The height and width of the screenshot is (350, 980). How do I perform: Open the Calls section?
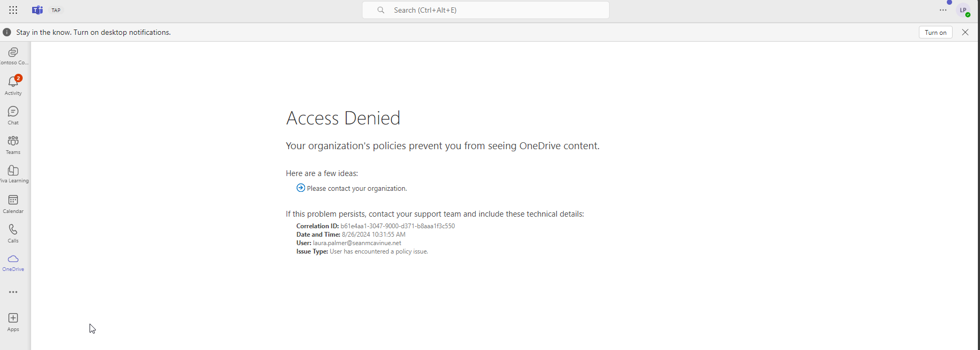[13, 232]
